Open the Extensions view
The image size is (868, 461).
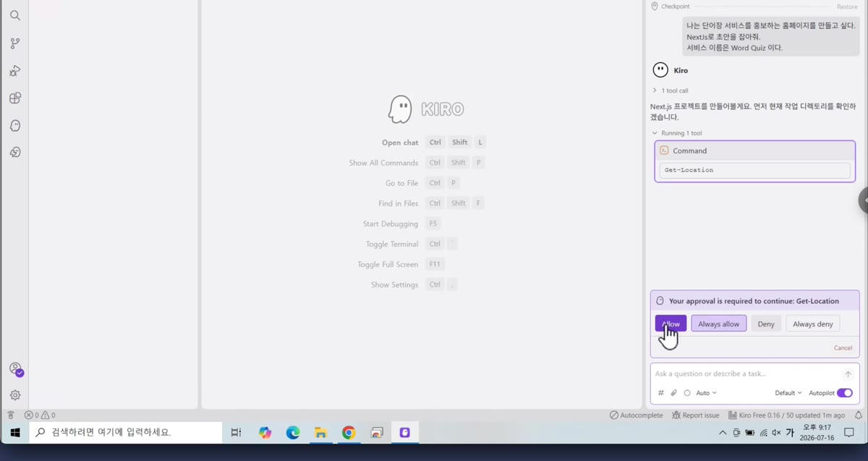15,98
